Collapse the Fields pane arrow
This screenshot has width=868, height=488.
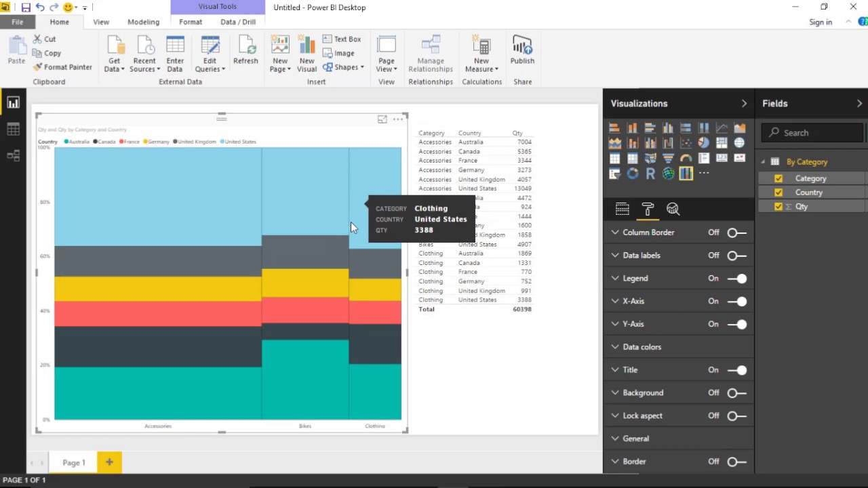(x=859, y=104)
